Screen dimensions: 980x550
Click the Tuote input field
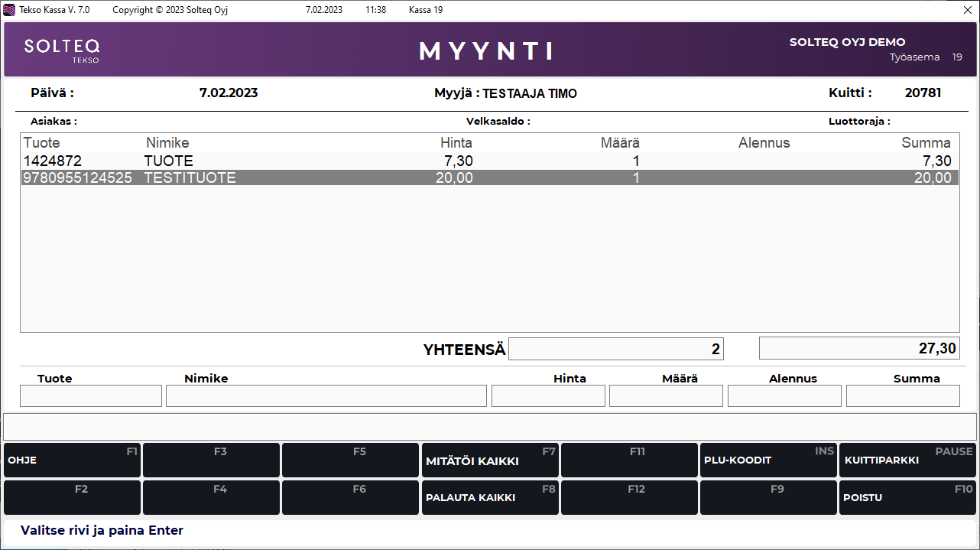pos(91,395)
